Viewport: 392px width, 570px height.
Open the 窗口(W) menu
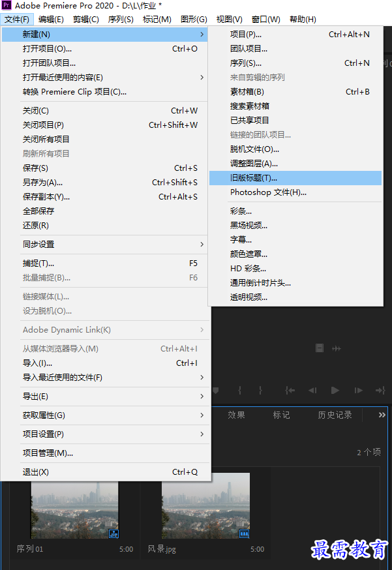pos(266,20)
